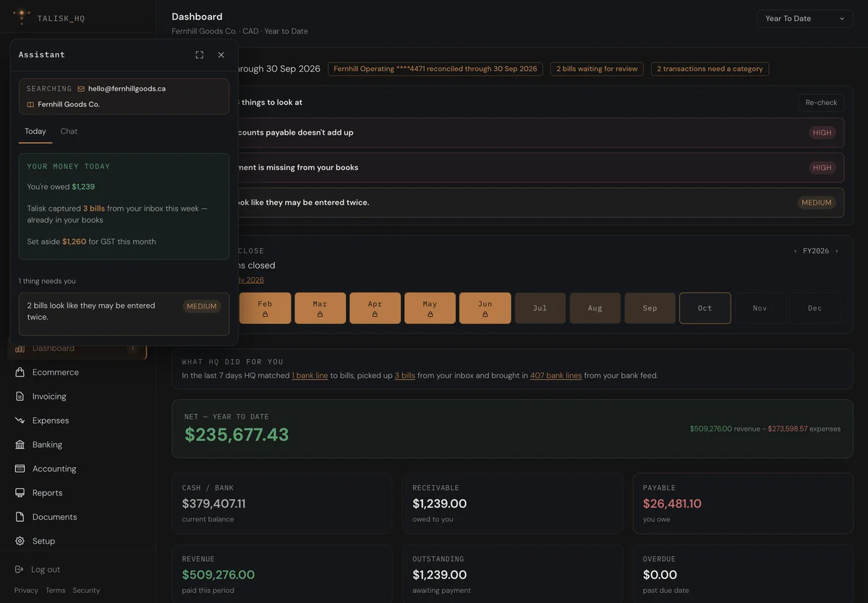
Task: Click the Setup sidebar item
Action: tap(77, 541)
